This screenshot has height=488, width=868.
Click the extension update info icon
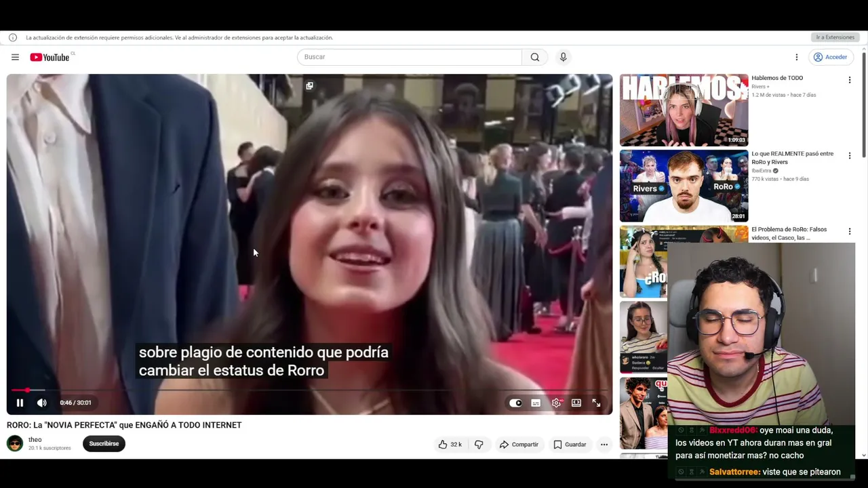[13, 37]
